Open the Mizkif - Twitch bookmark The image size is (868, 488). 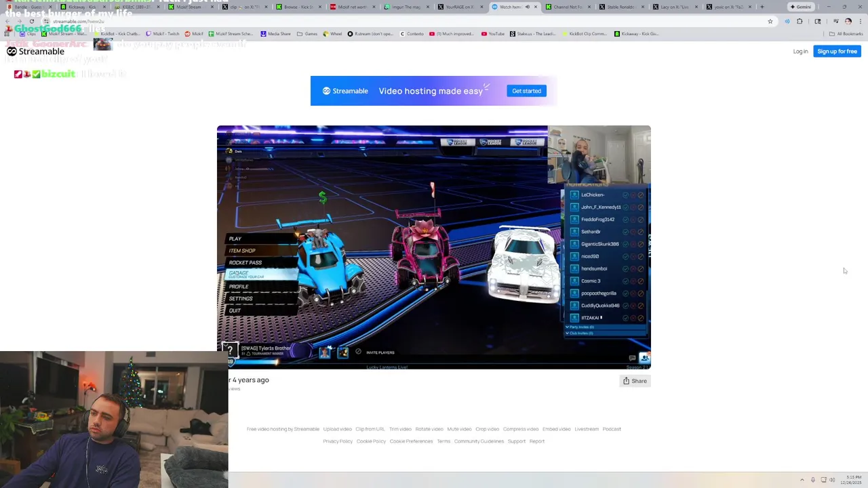[162, 34]
